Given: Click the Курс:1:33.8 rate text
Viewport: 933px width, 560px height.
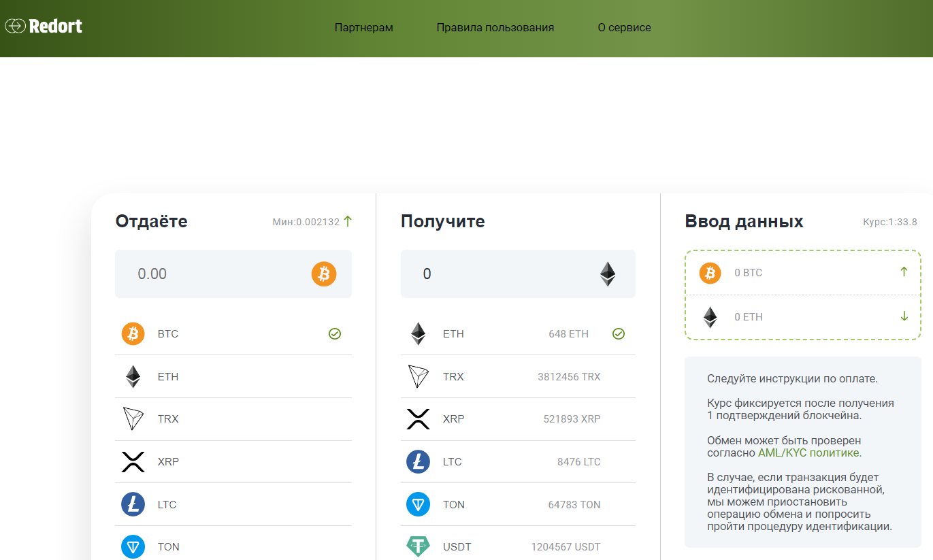Looking at the screenshot, I should pos(890,222).
